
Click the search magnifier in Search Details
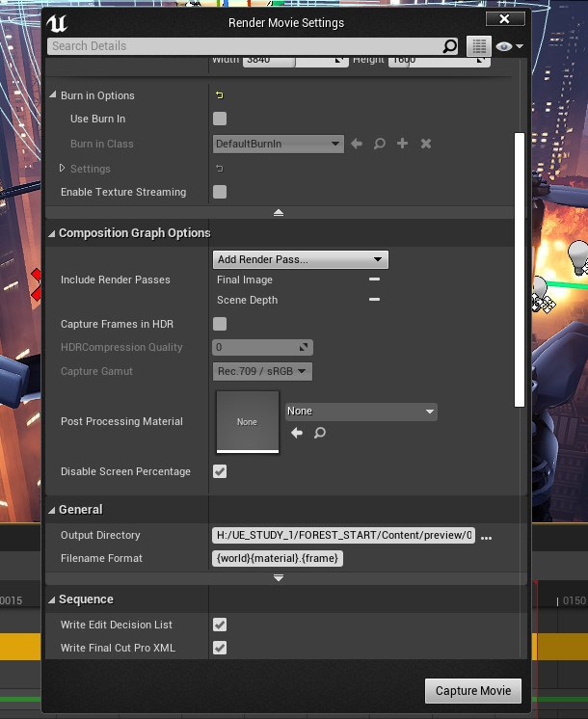[x=450, y=46]
